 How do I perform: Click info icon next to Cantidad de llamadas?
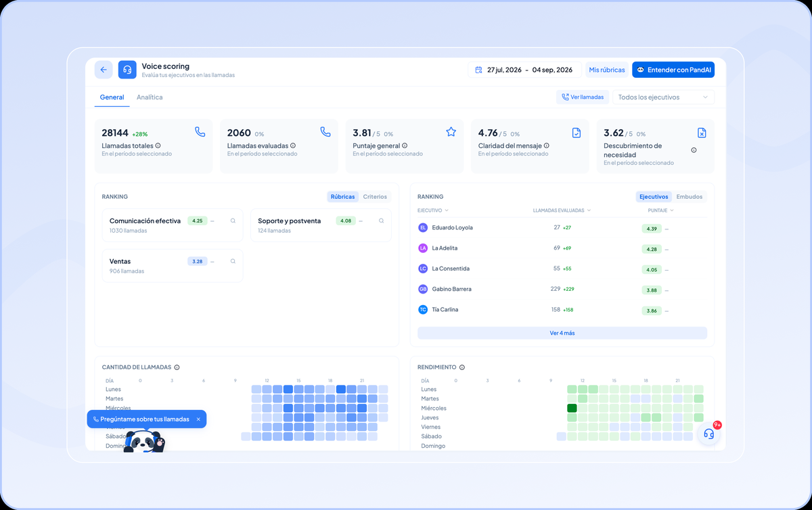(177, 367)
